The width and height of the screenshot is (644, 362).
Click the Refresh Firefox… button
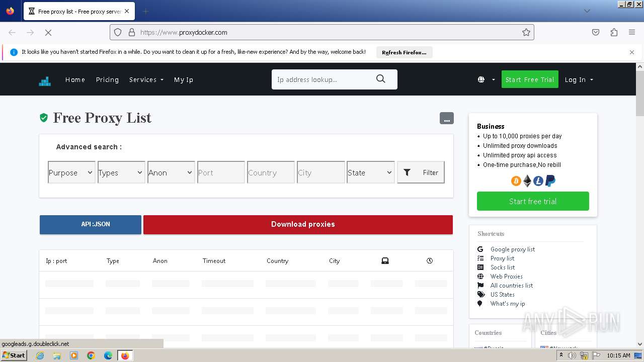pyautogui.click(x=404, y=52)
